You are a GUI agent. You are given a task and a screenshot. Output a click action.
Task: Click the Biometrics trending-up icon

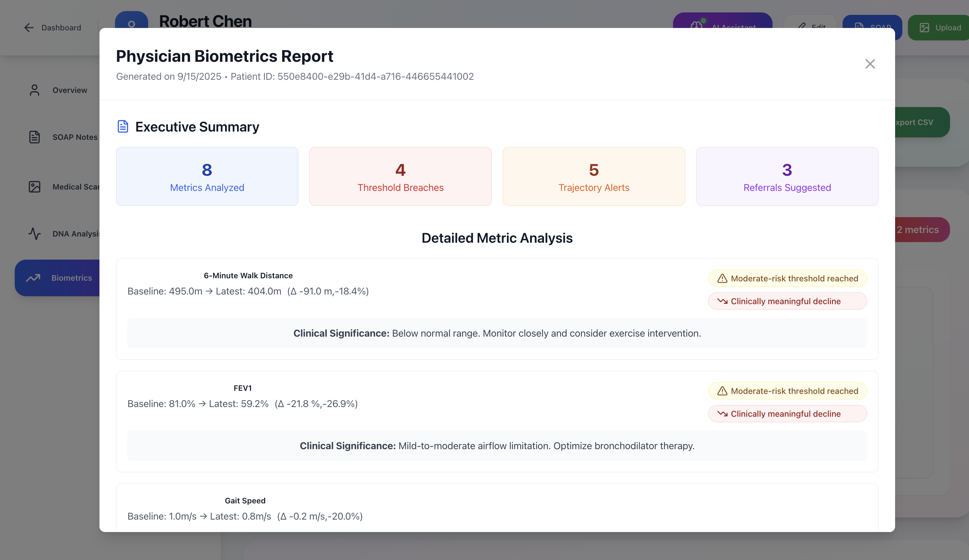pos(33,278)
